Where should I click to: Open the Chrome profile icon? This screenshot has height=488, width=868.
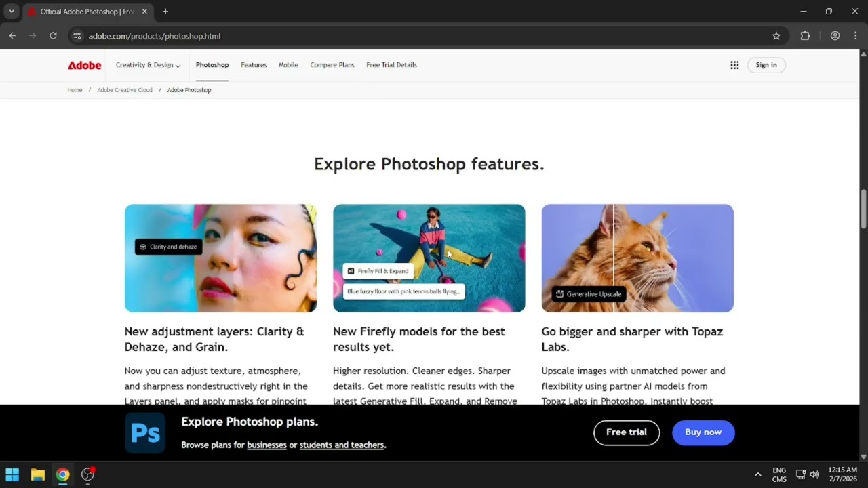click(835, 36)
